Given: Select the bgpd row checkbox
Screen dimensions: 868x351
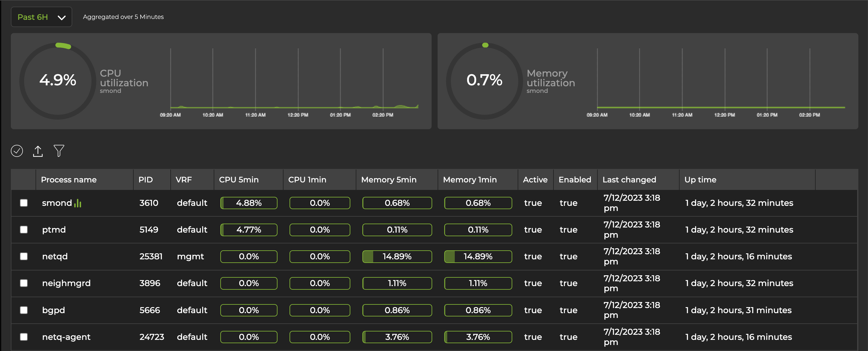Looking at the screenshot, I should 24,310.
